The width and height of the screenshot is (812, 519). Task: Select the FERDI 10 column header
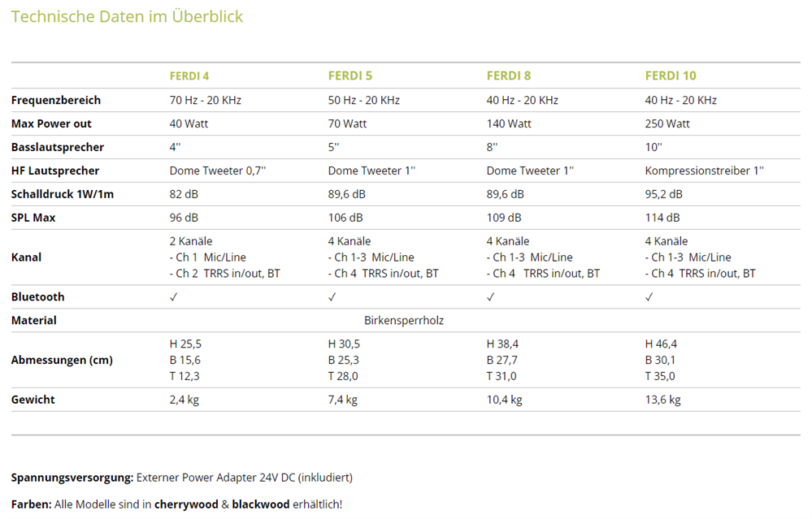pos(671,76)
